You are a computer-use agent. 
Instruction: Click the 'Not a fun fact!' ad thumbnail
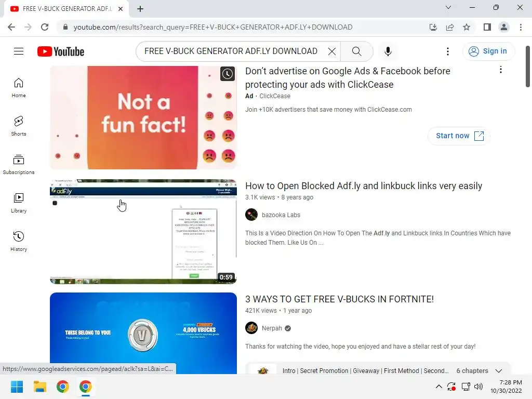pyautogui.click(x=143, y=117)
